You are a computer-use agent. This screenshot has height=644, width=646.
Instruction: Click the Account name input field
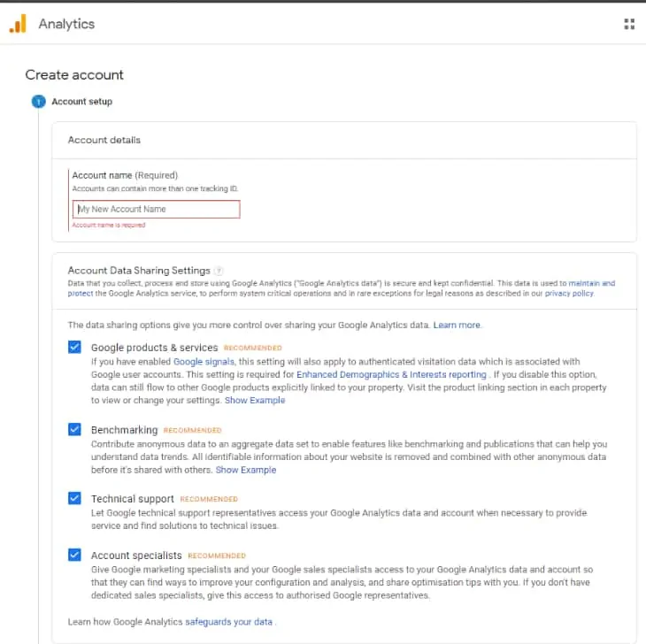coord(156,210)
